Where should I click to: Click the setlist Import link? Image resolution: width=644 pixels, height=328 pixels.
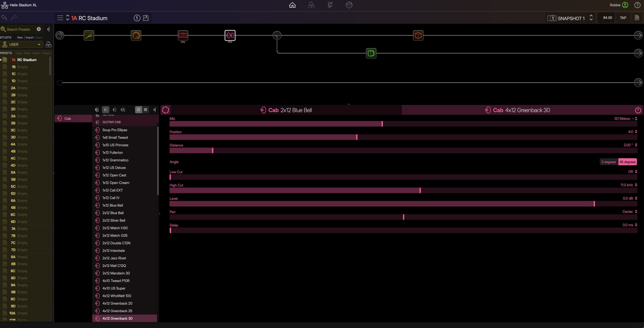pyautogui.click(x=29, y=37)
